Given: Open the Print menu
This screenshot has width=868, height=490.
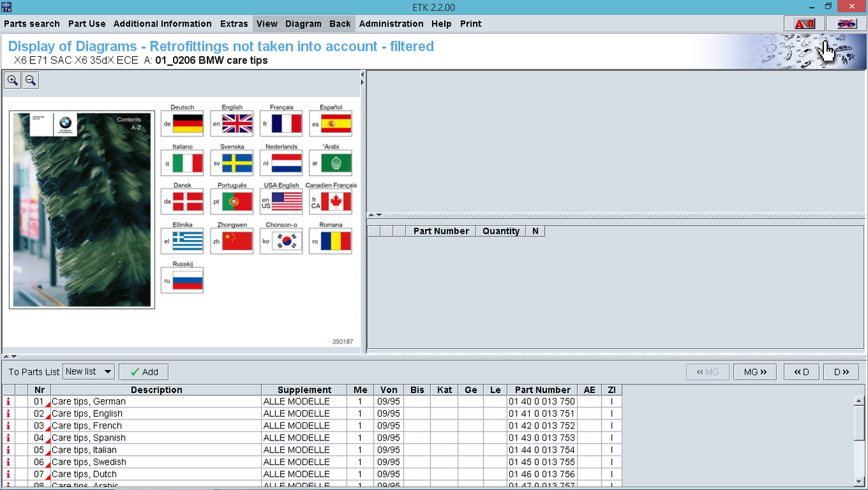Looking at the screenshot, I should click(471, 24).
